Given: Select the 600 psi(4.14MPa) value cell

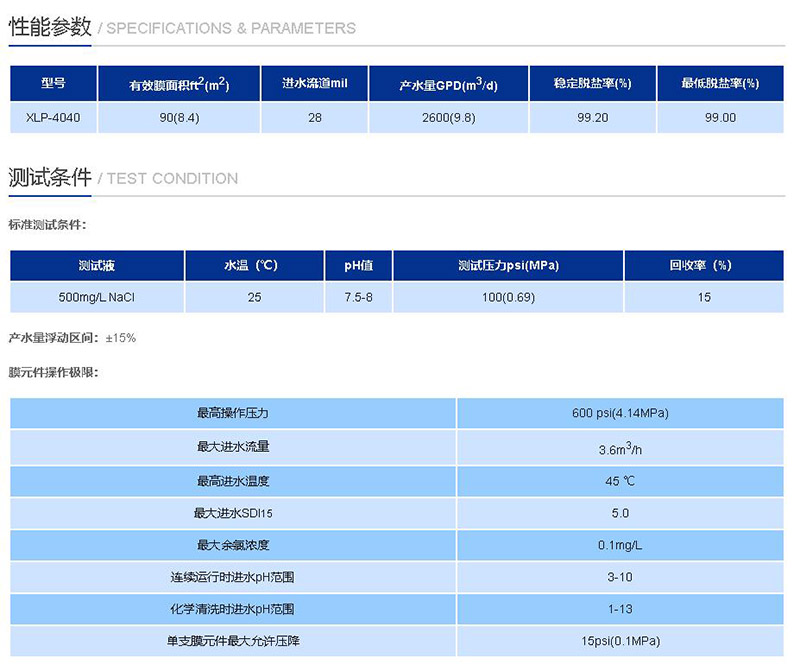Looking at the screenshot, I should (625, 413).
